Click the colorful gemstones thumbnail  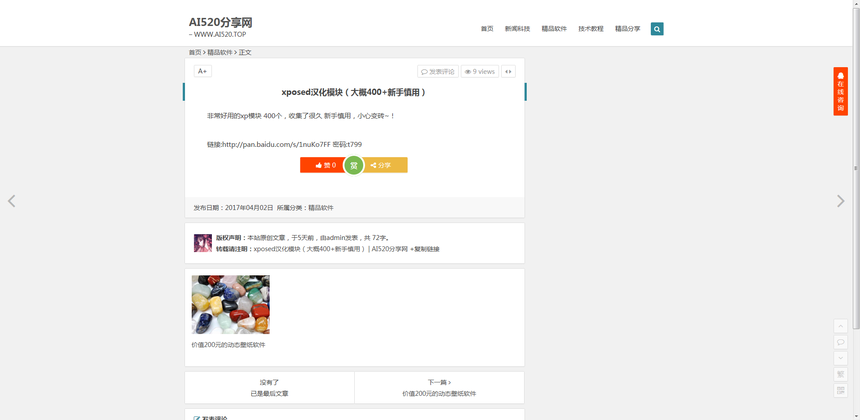point(230,304)
